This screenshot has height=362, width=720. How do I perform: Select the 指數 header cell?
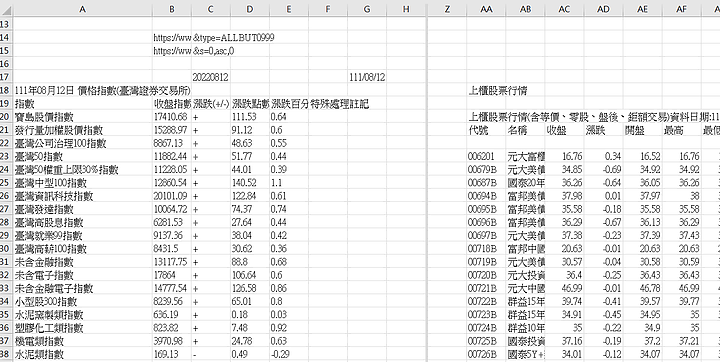(83, 103)
